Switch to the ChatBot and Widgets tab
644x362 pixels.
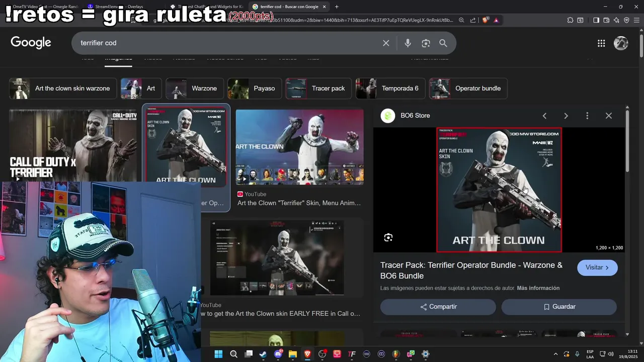pos(206,7)
